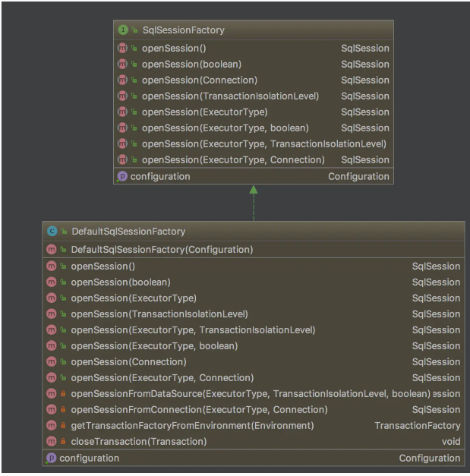
Task: Select DefaultSqlSessionFactory(Configuration) constructor text
Action: (x=162, y=250)
